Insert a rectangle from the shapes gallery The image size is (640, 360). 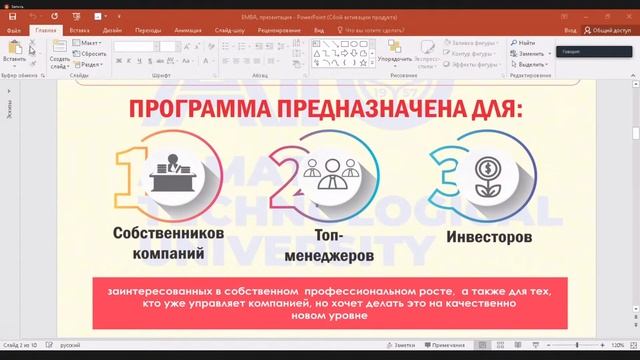(345, 44)
